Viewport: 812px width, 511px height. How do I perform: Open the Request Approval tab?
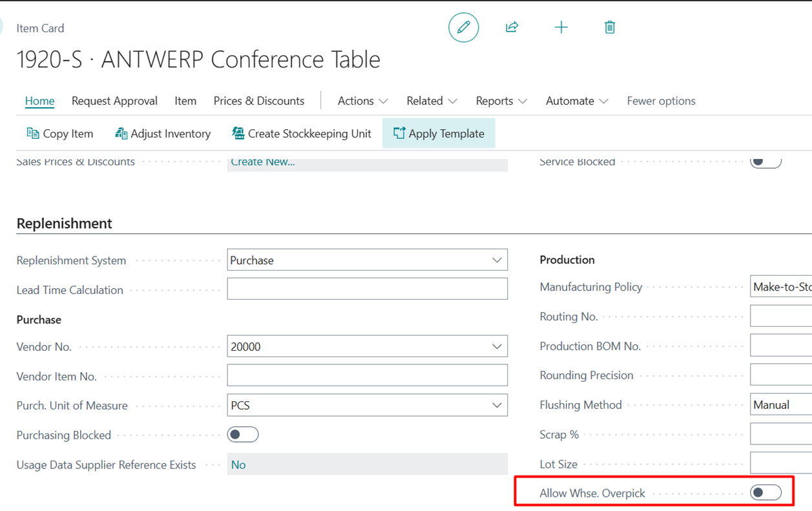click(x=114, y=101)
